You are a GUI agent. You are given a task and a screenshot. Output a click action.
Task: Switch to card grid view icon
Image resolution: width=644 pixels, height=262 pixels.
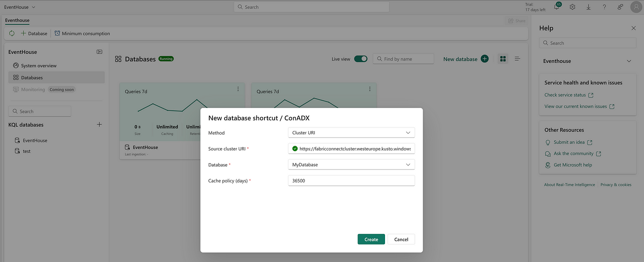point(503,59)
